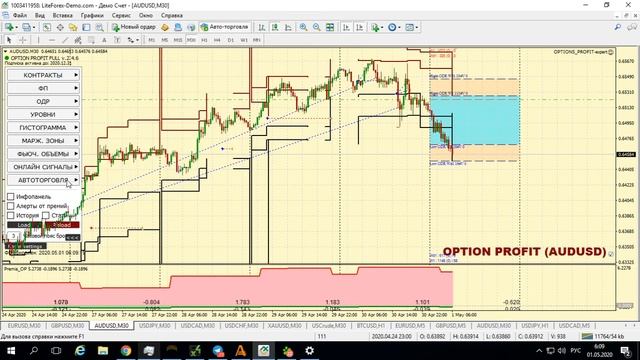640x360 pixels.
Task: Select the crosshair tool
Action: coord(23,40)
